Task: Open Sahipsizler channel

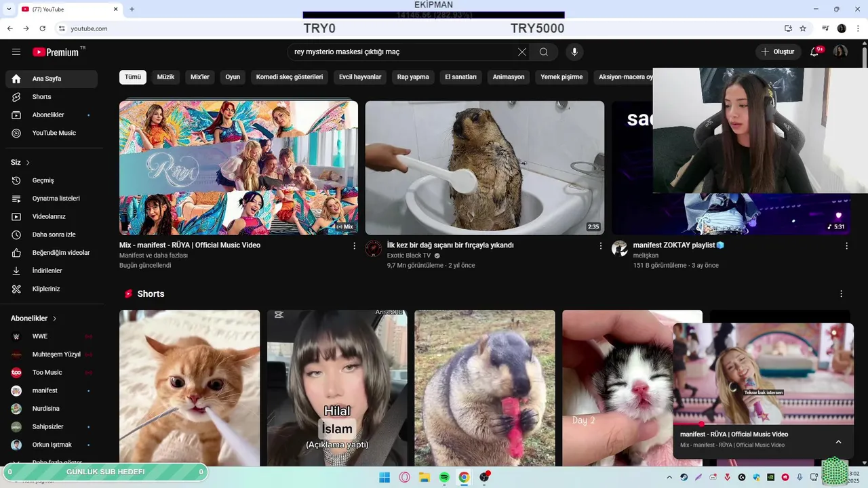Action: click(52, 427)
